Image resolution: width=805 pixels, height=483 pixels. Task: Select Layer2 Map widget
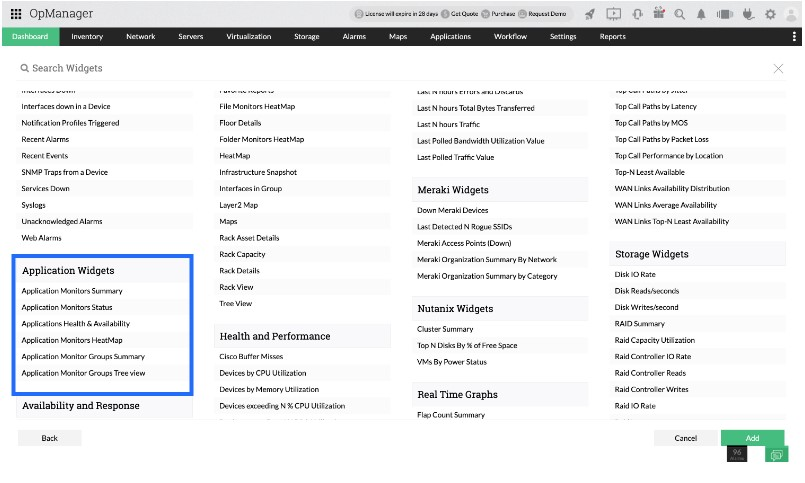click(x=239, y=205)
